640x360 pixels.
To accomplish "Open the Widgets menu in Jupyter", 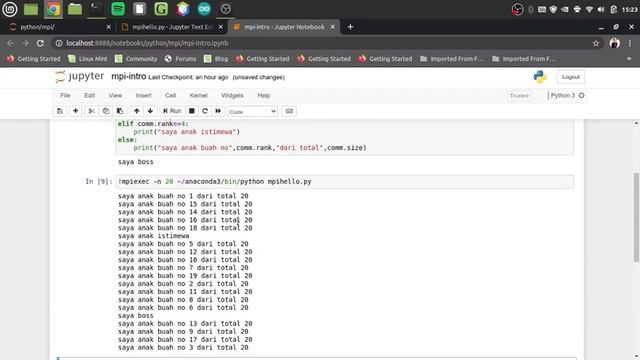I will click(x=232, y=95).
